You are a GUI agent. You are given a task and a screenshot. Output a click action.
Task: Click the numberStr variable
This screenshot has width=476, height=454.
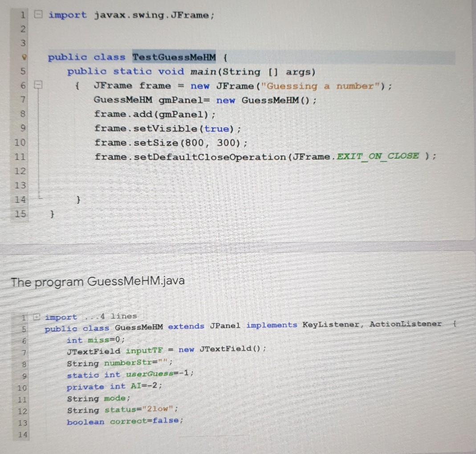128,363
